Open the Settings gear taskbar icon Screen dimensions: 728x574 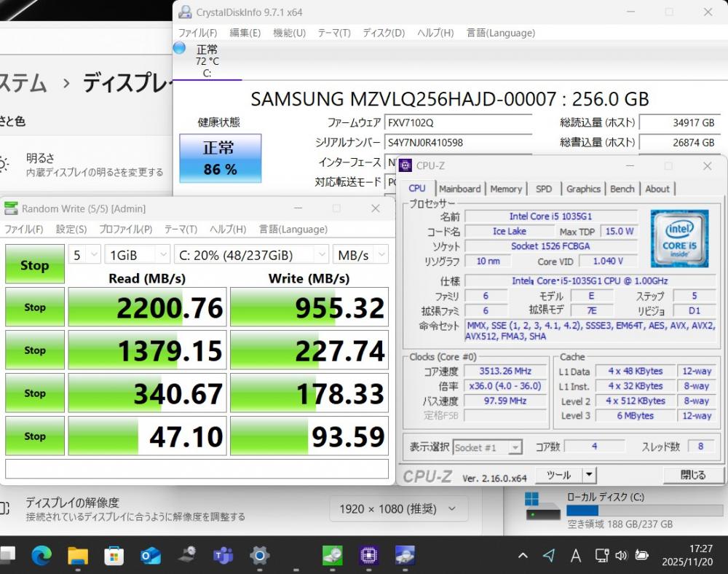[x=260, y=555]
